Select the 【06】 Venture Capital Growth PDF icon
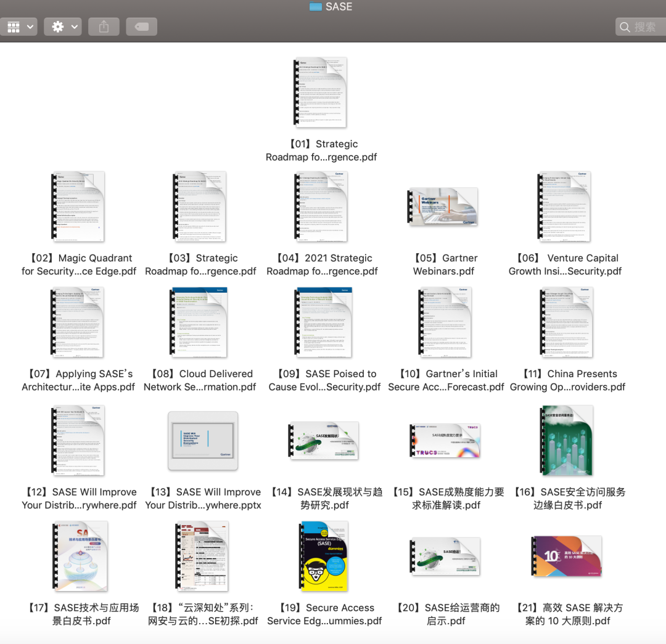 [x=565, y=206]
